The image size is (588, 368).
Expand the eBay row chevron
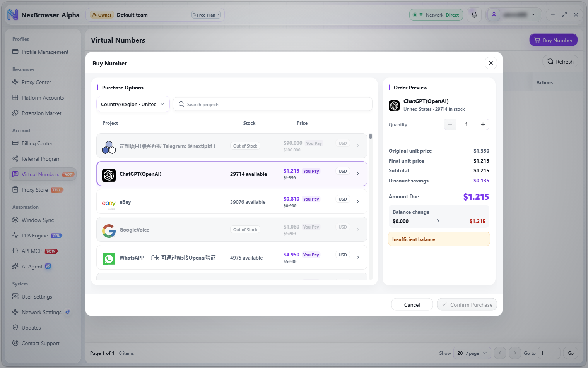pos(358,201)
